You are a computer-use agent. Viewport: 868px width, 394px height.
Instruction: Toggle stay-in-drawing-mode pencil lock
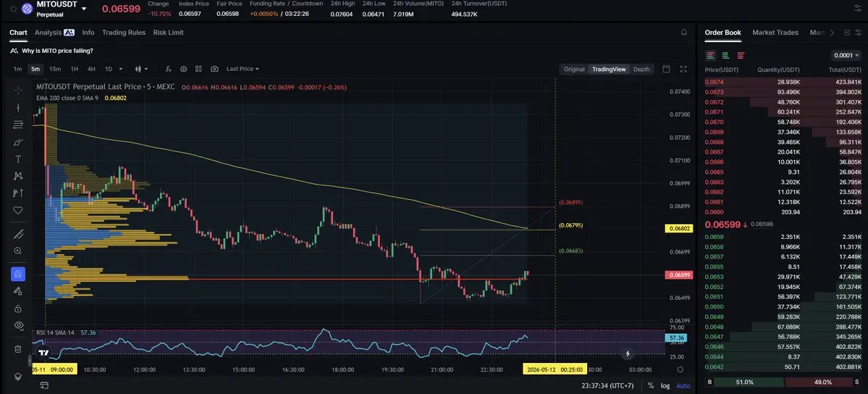17,291
